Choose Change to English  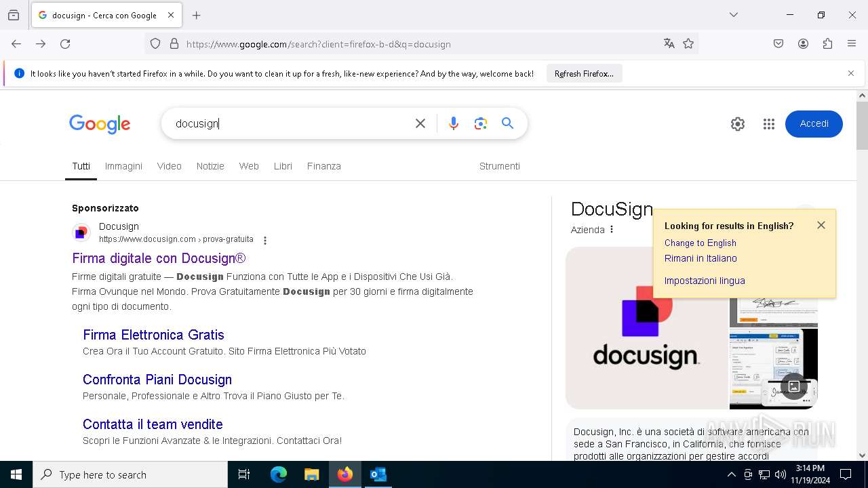pos(701,243)
